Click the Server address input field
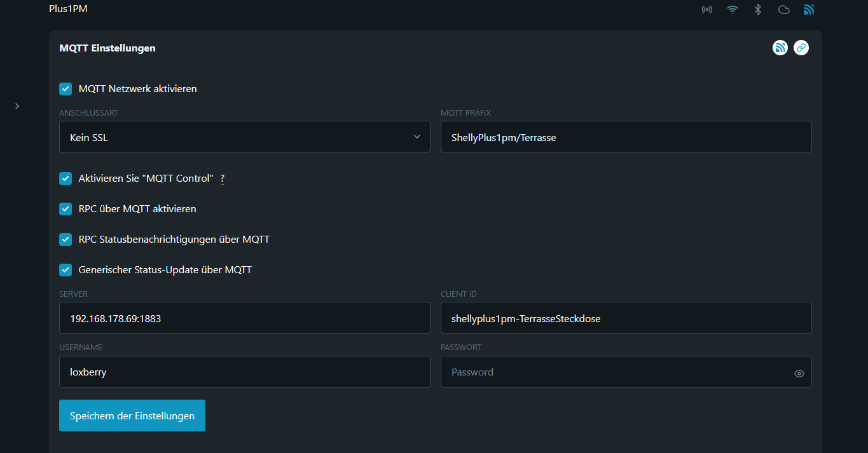 click(244, 318)
